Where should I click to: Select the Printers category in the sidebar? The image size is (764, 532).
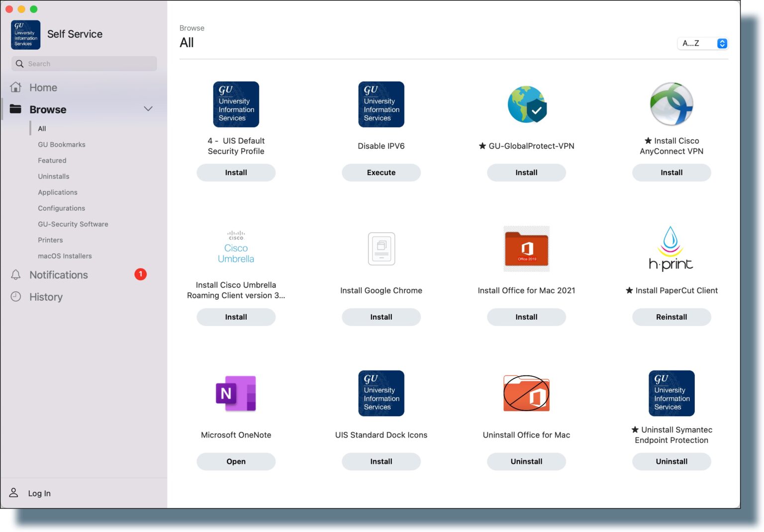coord(50,240)
